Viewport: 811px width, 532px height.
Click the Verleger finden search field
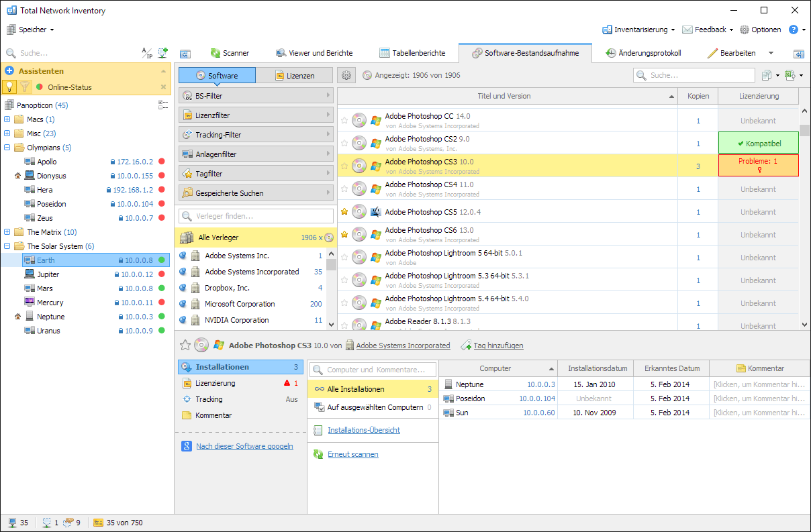click(x=256, y=216)
